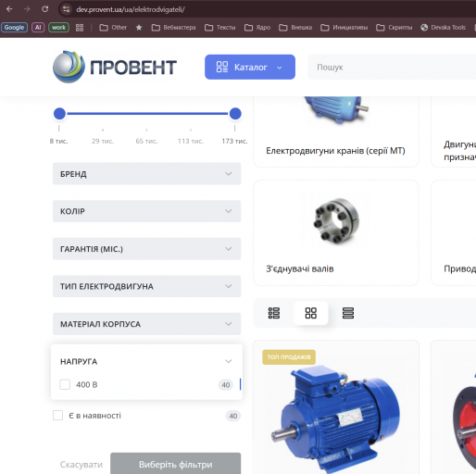Click the right price slider handle
The height and width of the screenshot is (474, 476).
coord(235,114)
